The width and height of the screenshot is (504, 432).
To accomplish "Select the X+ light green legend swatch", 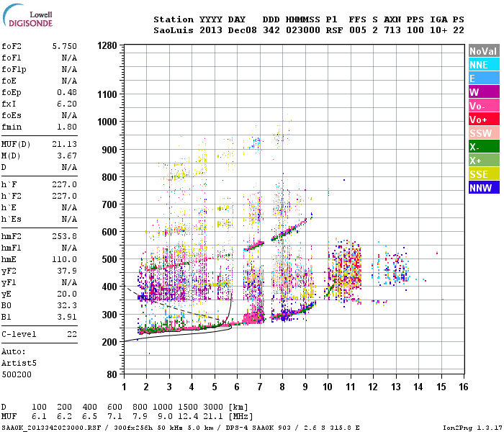I will (x=484, y=161).
